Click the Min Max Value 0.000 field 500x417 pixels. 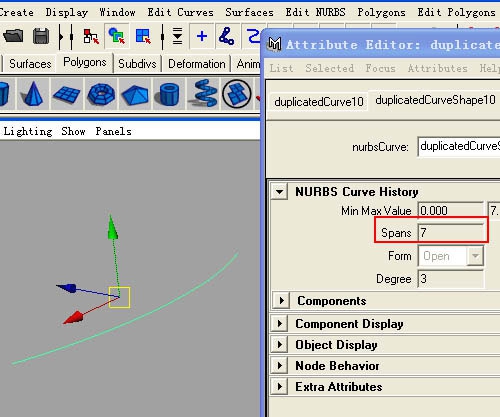point(450,211)
